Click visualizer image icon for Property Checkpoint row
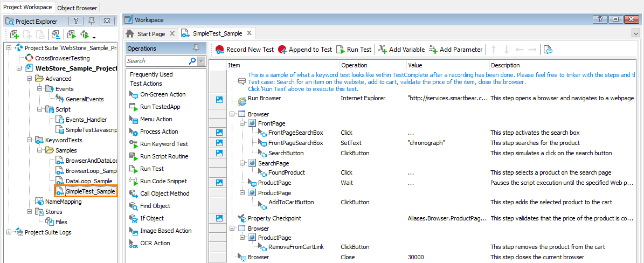The height and width of the screenshot is (263, 644). (219, 218)
